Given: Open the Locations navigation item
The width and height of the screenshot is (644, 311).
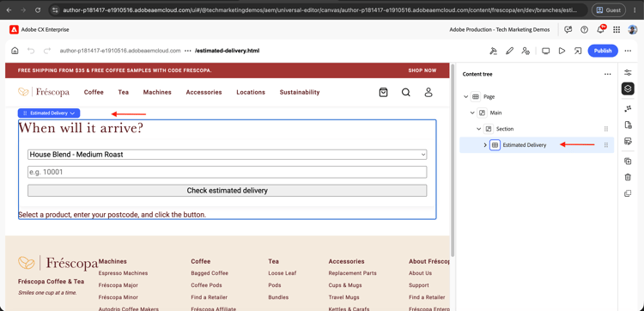Looking at the screenshot, I should pos(251,93).
